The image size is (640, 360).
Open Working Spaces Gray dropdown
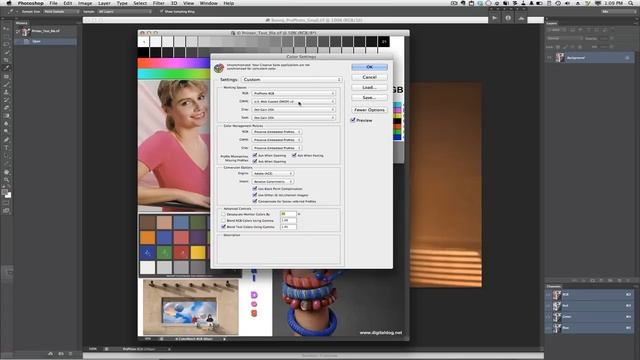[x=293, y=109]
